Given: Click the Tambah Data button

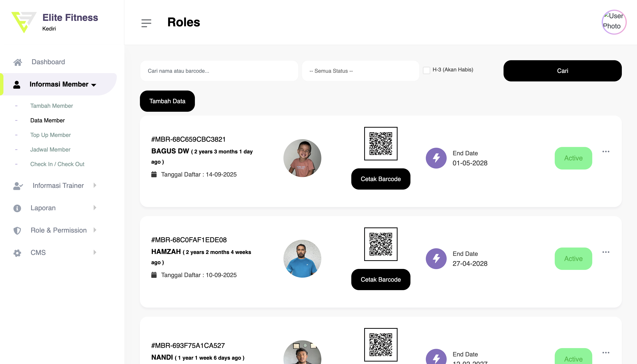Looking at the screenshot, I should (x=167, y=101).
